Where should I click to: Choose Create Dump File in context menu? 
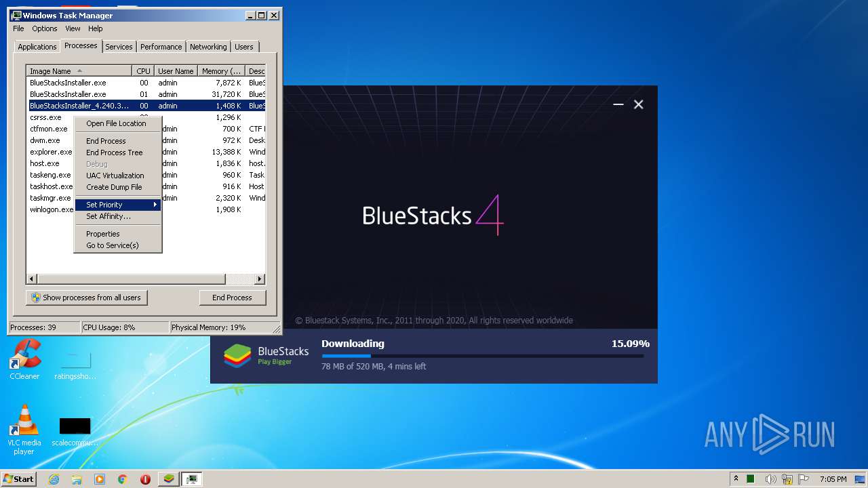118,187
